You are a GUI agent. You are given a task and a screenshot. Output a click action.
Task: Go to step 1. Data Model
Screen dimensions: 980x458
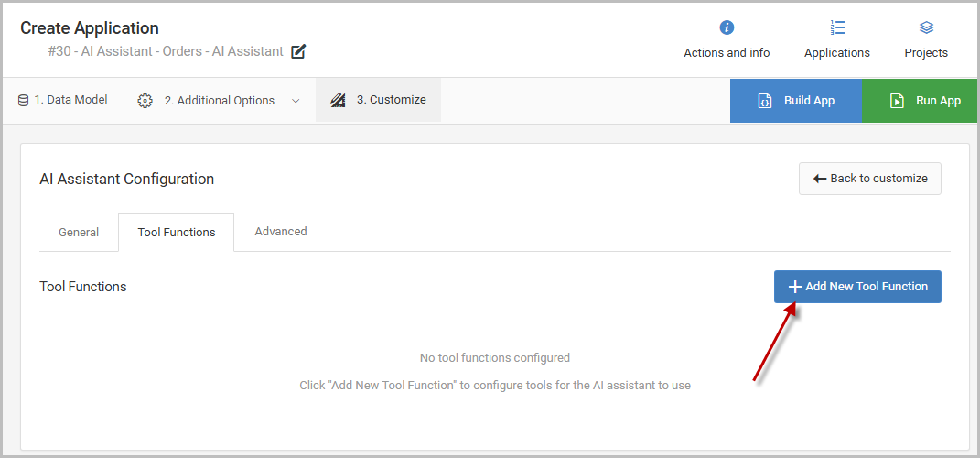pos(70,100)
